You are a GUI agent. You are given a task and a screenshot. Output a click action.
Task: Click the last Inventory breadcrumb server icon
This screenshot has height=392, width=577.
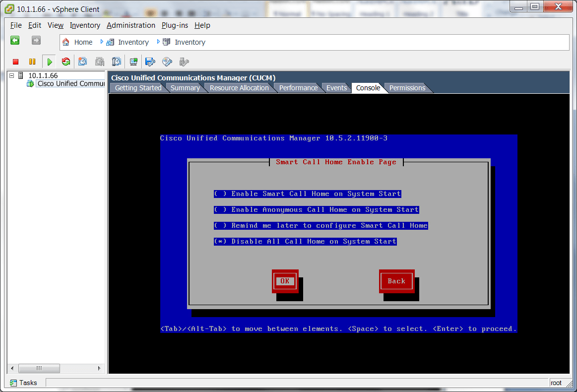pyautogui.click(x=166, y=42)
